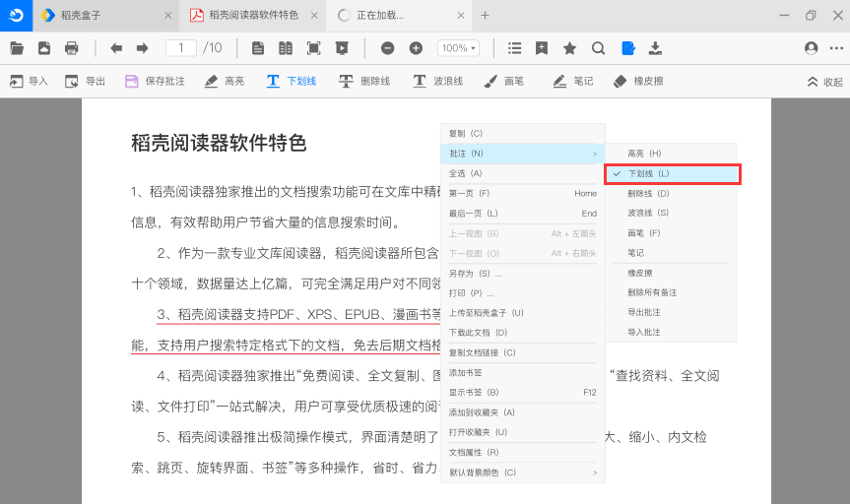Open more options three-dot menu
The height and width of the screenshot is (504, 850).
click(x=836, y=48)
